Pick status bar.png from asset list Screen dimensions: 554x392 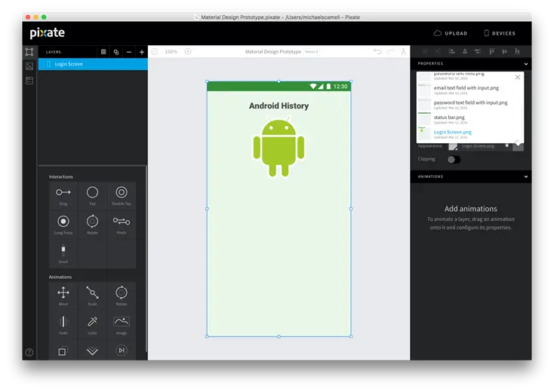pos(449,118)
